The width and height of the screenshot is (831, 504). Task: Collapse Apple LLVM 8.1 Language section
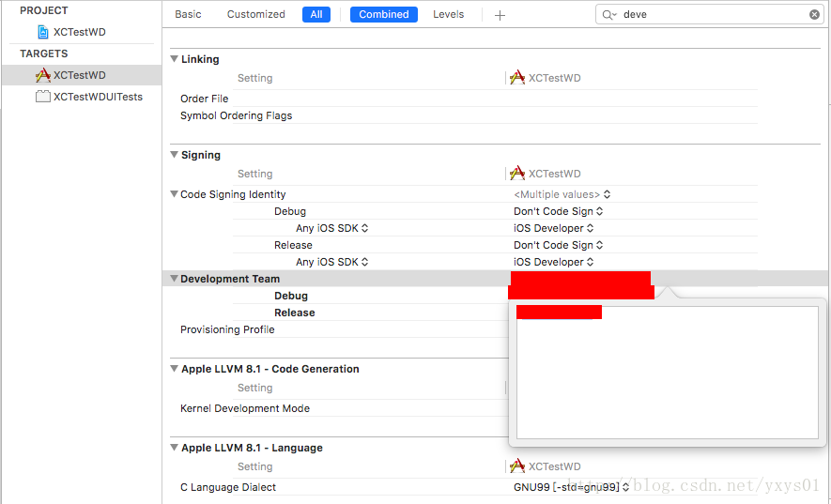click(174, 448)
